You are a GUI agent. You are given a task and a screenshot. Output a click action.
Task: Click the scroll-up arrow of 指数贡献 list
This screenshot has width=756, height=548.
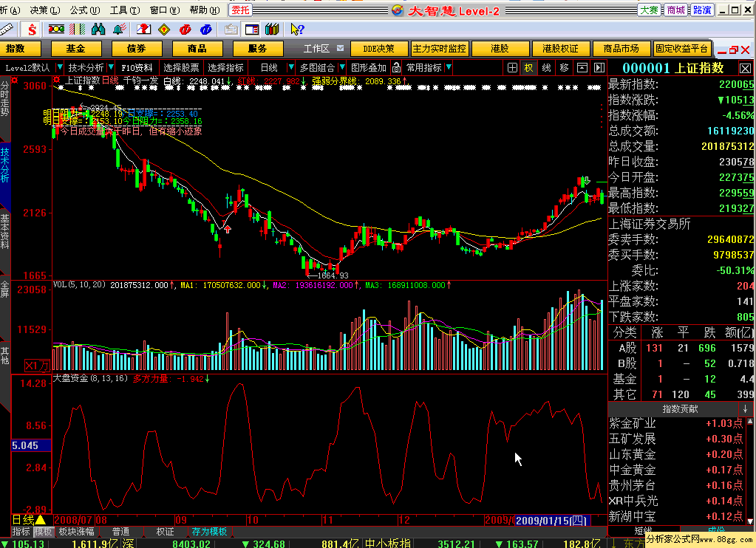[750, 422]
